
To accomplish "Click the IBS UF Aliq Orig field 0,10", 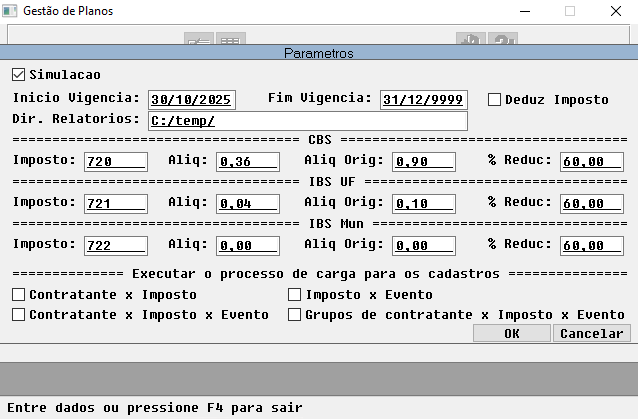I will (x=424, y=204).
